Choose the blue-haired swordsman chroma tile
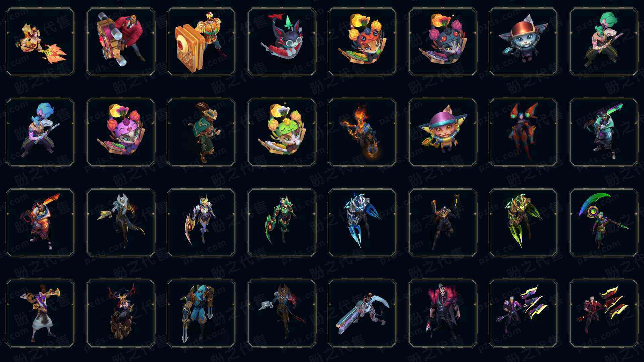644x362 pixels. coord(40,132)
